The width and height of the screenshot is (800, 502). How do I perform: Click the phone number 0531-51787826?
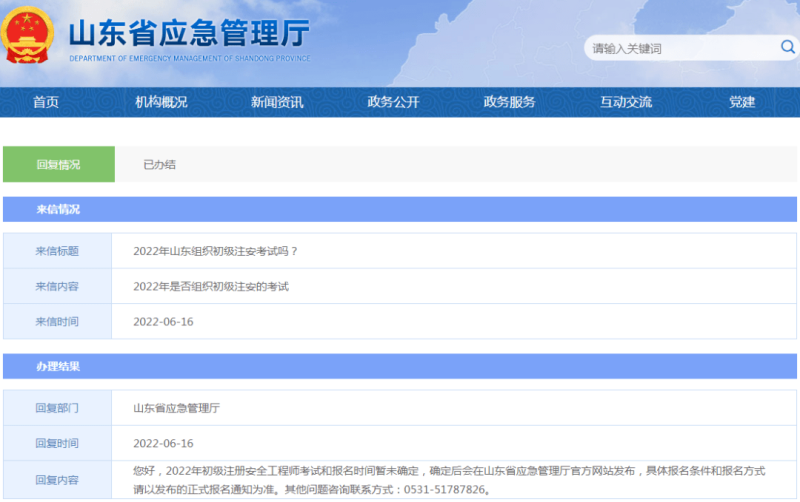click(x=443, y=490)
